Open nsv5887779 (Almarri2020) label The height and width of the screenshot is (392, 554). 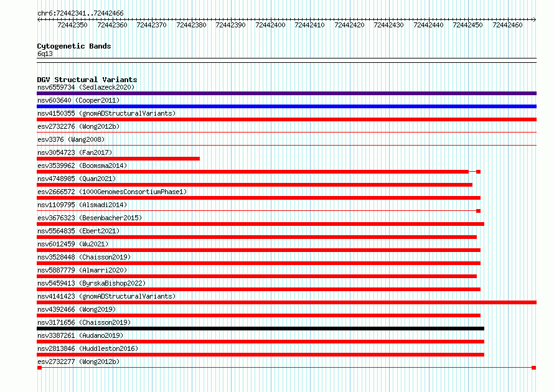tap(82, 270)
